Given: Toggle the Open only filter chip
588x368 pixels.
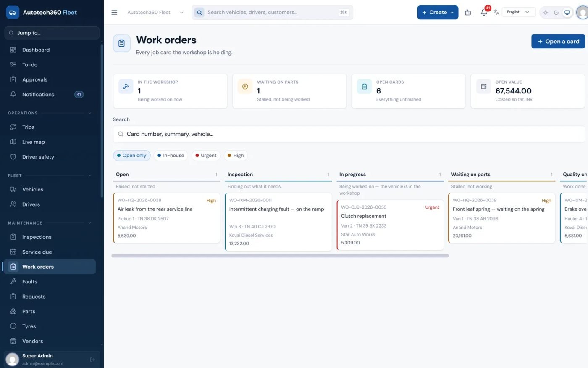Looking at the screenshot, I should tap(131, 155).
